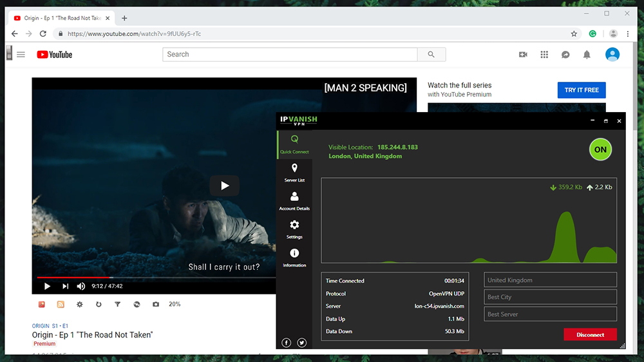This screenshot has width=644, height=362.
Task: Open IPVanish Settings gear
Action: pyautogui.click(x=294, y=230)
